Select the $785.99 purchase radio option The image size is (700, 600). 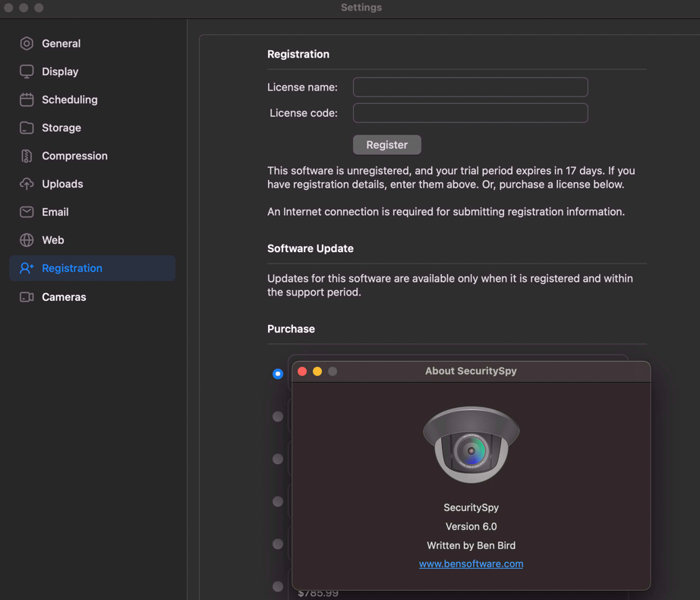click(x=278, y=586)
